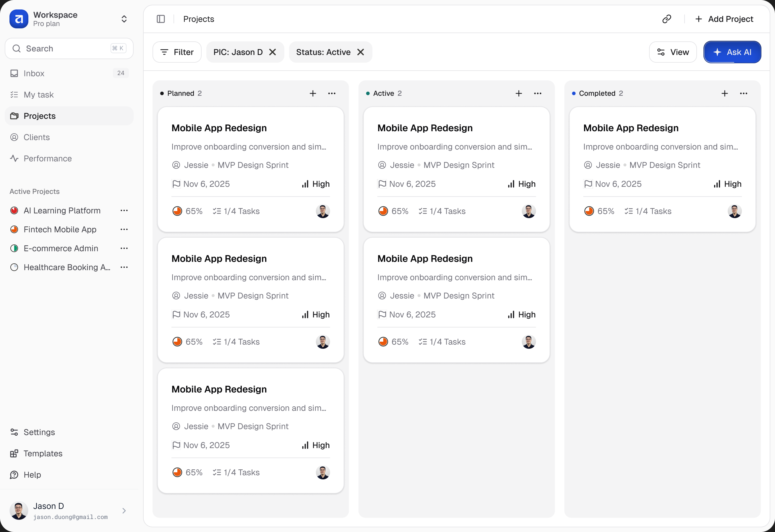775x532 pixels.
Task: Open Active column options menu
Action: [x=538, y=94]
